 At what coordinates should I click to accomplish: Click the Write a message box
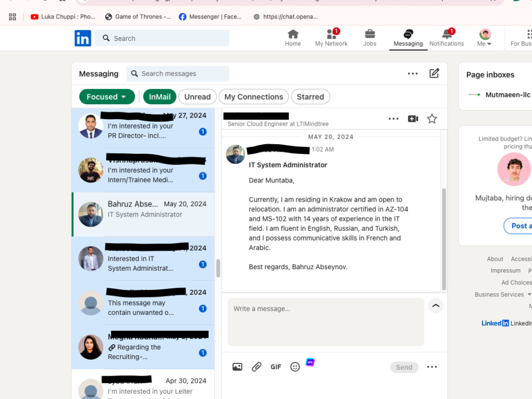(x=326, y=322)
